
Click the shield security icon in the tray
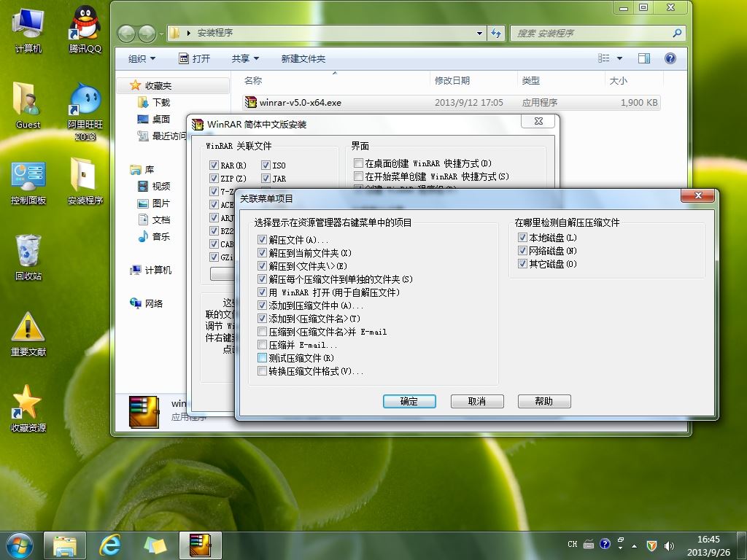click(x=651, y=545)
